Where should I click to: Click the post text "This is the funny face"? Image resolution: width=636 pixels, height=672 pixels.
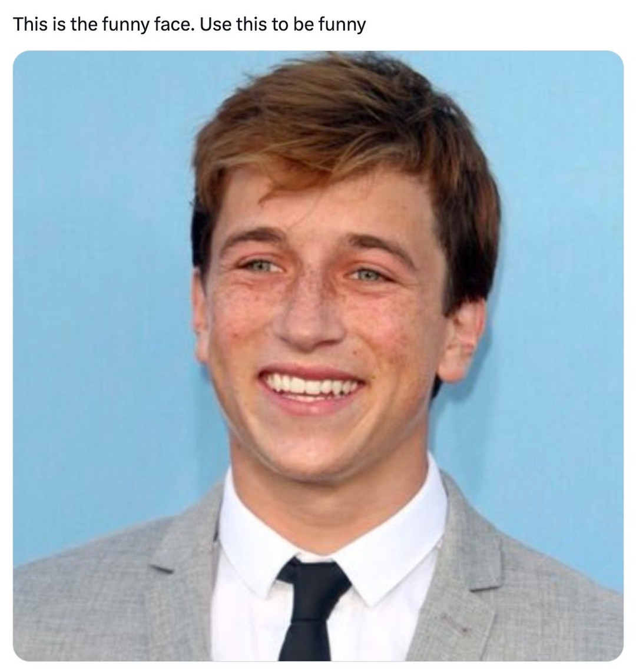pos(105,24)
